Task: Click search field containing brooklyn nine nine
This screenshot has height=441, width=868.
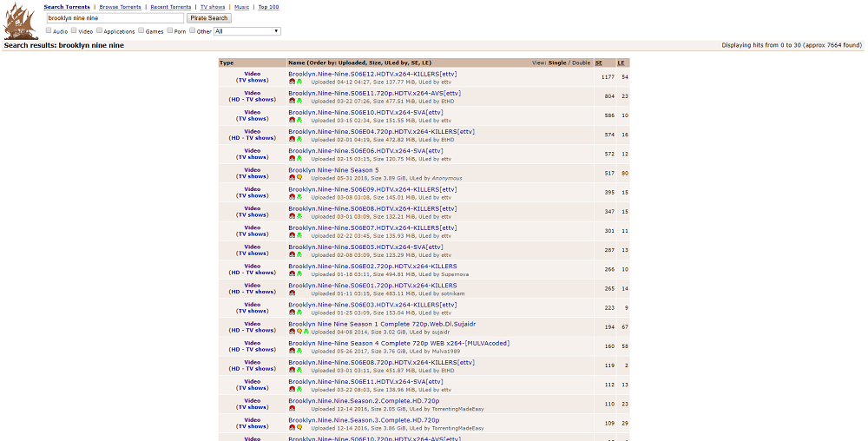Action: pyautogui.click(x=115, y=18)
